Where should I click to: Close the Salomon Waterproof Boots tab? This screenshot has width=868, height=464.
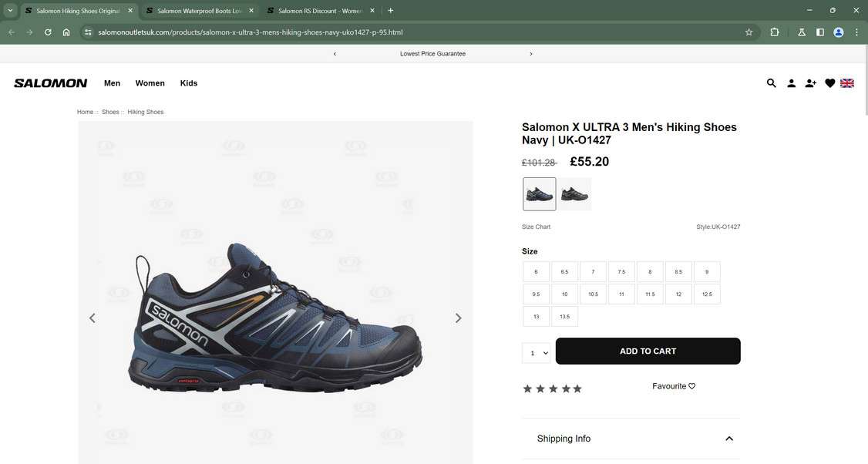tap(251, 11)
